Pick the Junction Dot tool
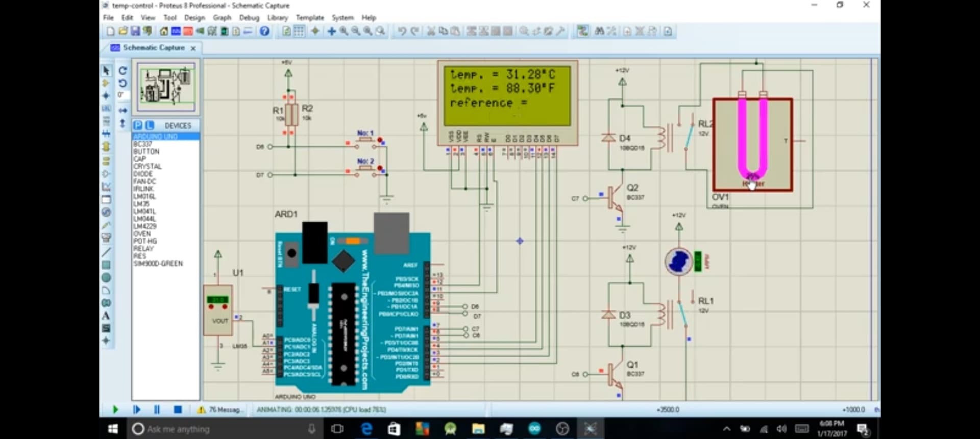Viewport: 980px width, 439px height. (x=106, y=95)
